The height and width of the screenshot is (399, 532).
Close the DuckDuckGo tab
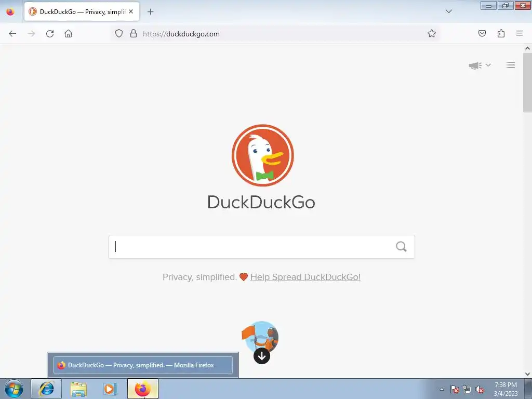click(x=131, y=11)
